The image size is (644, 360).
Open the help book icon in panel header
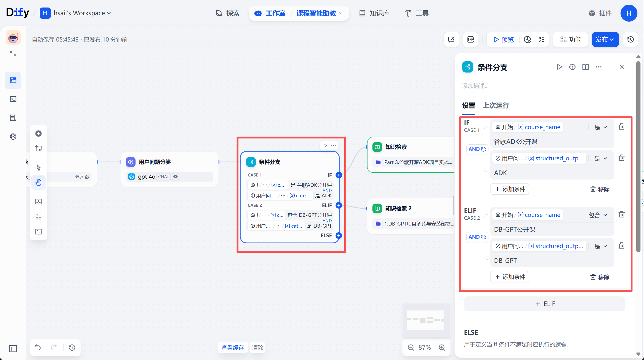(x=586, y=67)
